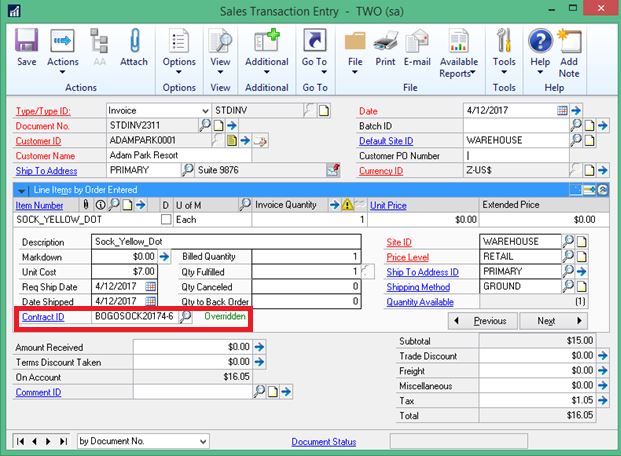Viewport: 621px width, 456px height.
Task: Go to first record navigation button
Action: pyautogui.click(x=21, y=441)
